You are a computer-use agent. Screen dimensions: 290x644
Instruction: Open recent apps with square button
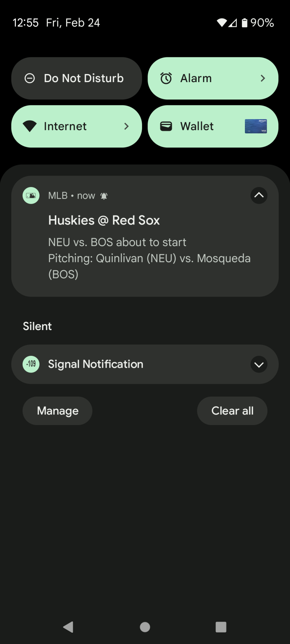(x=221, y=627)
